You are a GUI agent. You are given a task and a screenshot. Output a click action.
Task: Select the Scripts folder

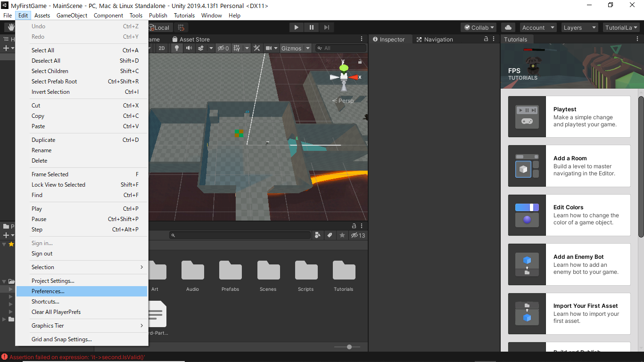click(305, 276)
